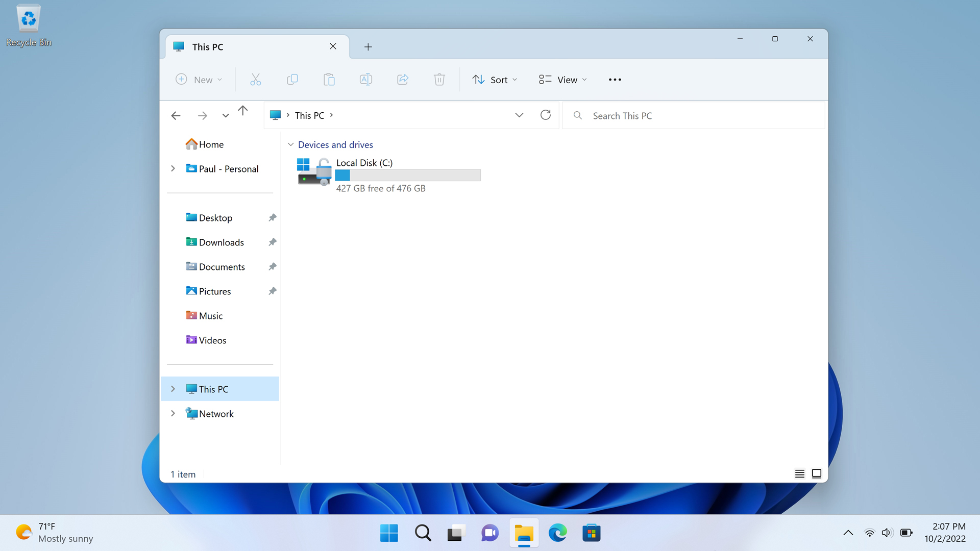980x551 pixels.
Task: Click the Copy icon in toolbar
Action: pos(292,80)
